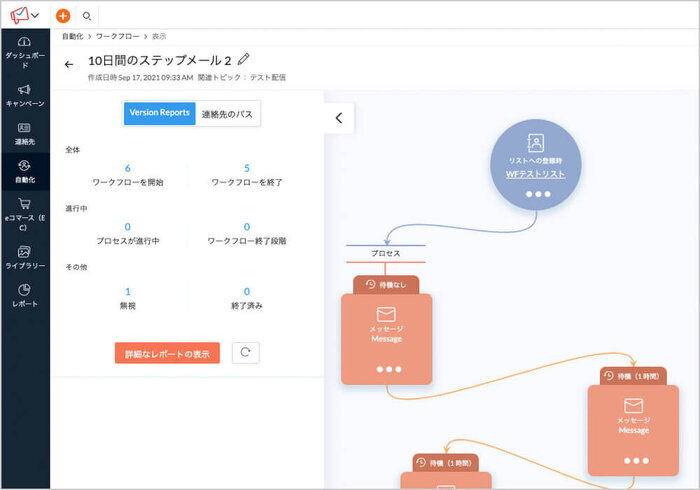This screenshot has width=700, height=490.
Task: Switch to the 連絡先のパス tab
Action: (x=227, y=114)
